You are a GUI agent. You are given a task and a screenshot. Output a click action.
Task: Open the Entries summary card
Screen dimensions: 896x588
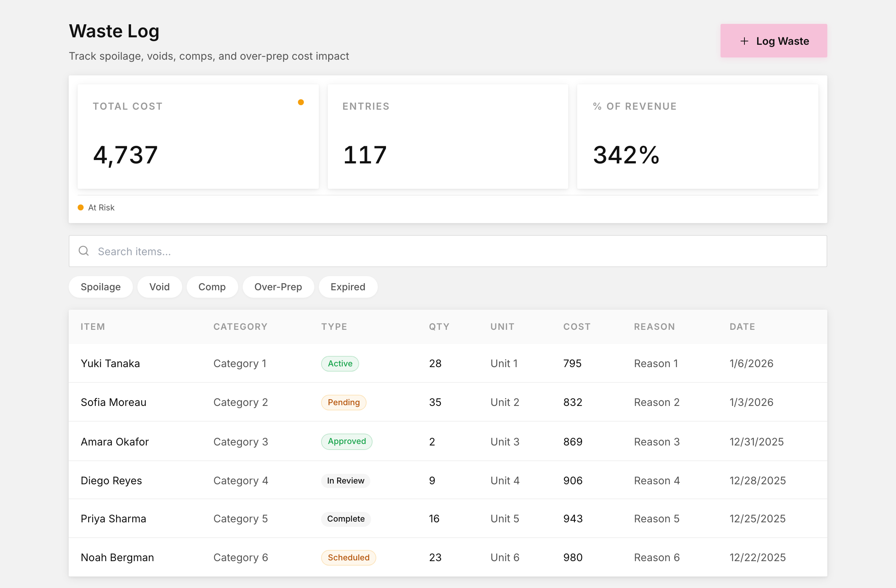(x=448, y=136)
